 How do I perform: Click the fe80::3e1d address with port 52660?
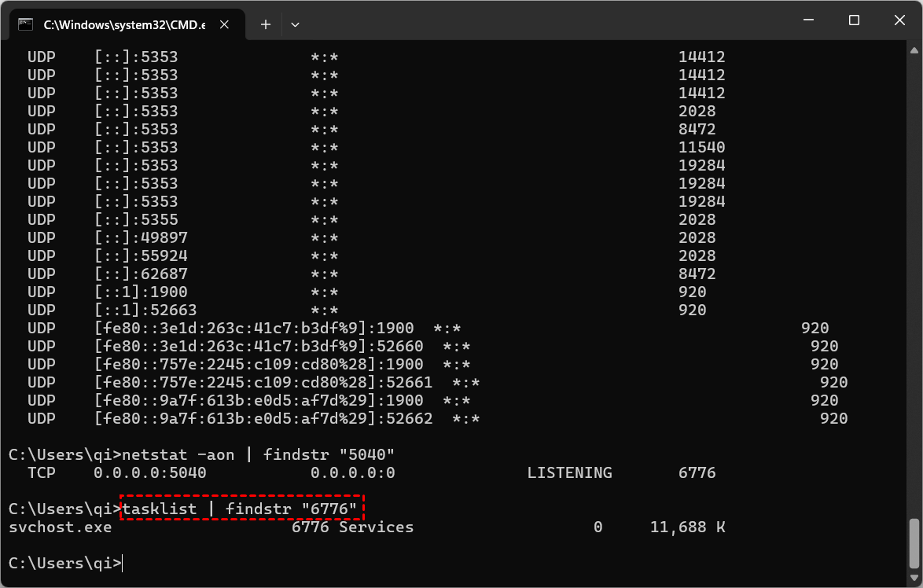(259, 346)
